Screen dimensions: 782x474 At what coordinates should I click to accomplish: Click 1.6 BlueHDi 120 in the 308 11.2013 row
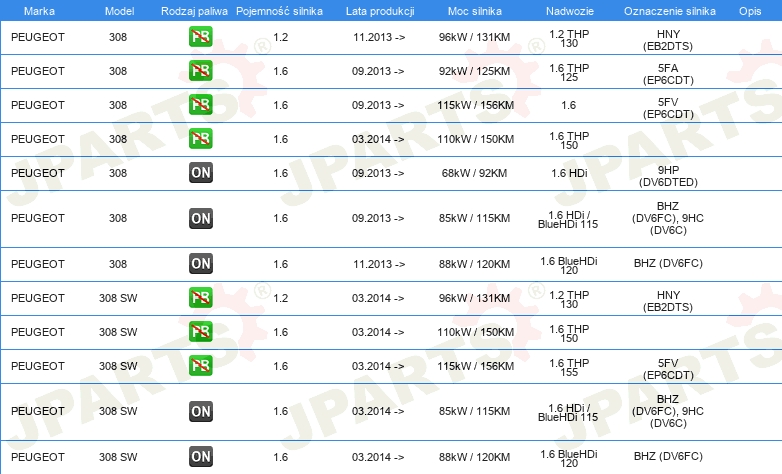pos(569,265)
